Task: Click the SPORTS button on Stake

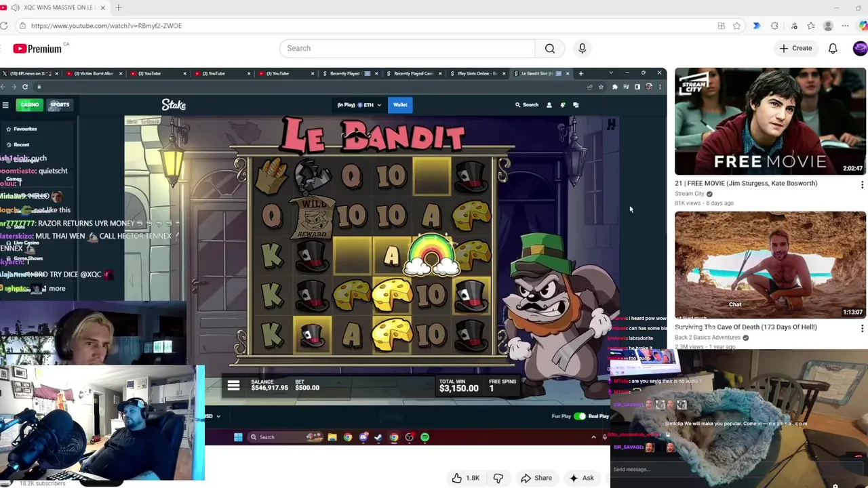Action: pos(60,104)
